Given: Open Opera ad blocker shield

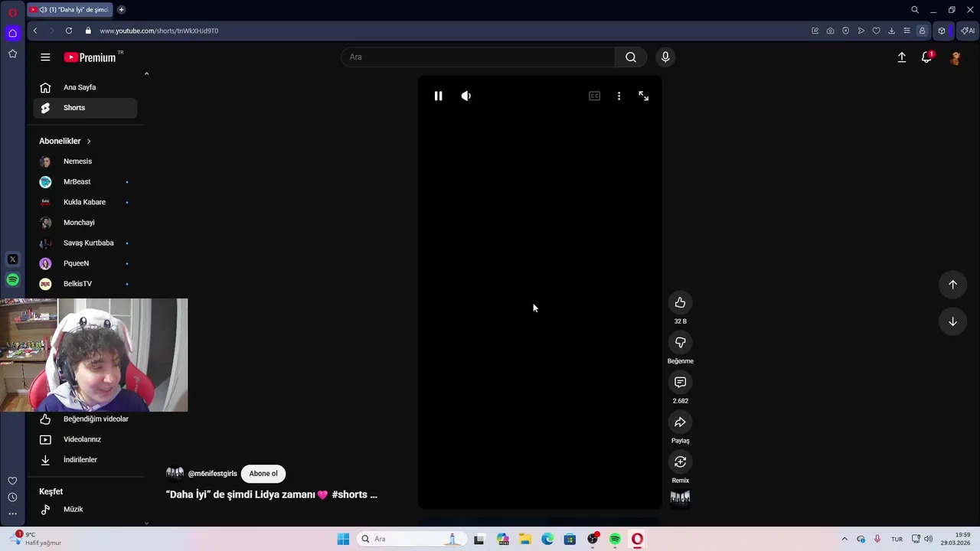Looking at the screenshot, I should pos(845,31).
